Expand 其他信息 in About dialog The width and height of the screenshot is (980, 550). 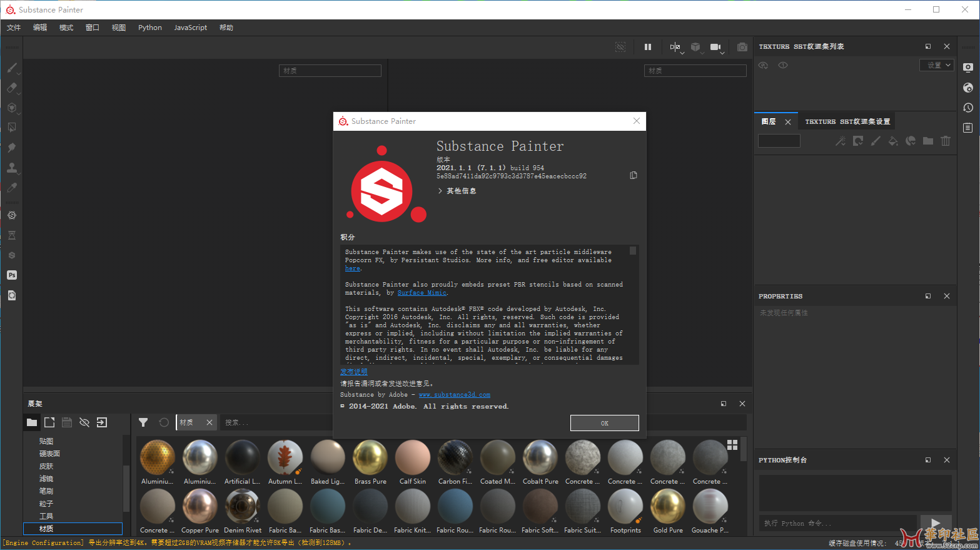457,191
